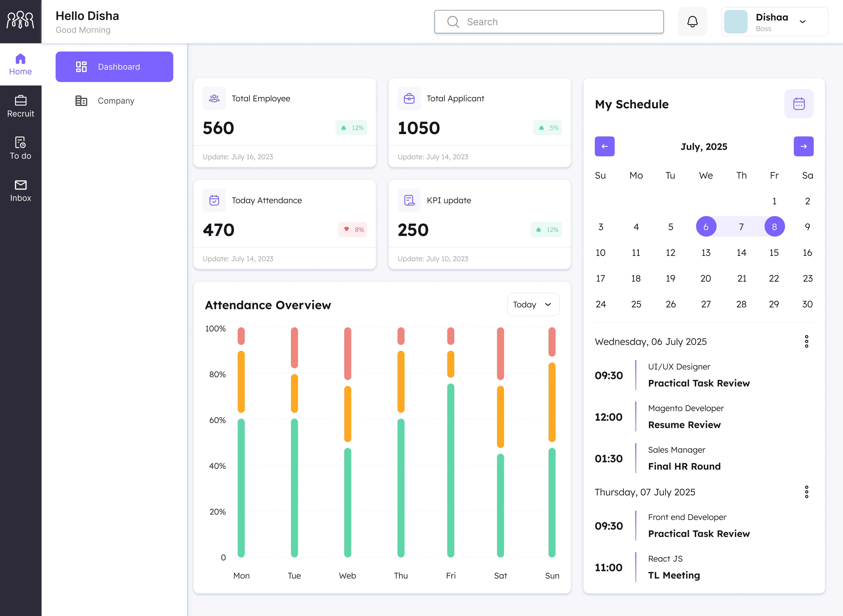The image size is (843, 616).
Task: Select the highlighted date 8 in calendar
Action: coord(774,226)
